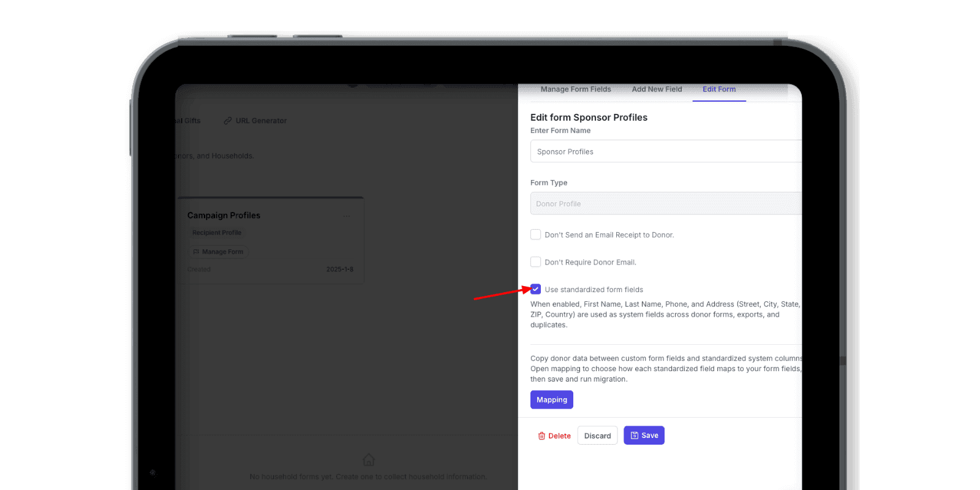Viewport: 980px width, 490px height.
Task: Click the flag icon inside Manage Form button
Action: [196, 252]
